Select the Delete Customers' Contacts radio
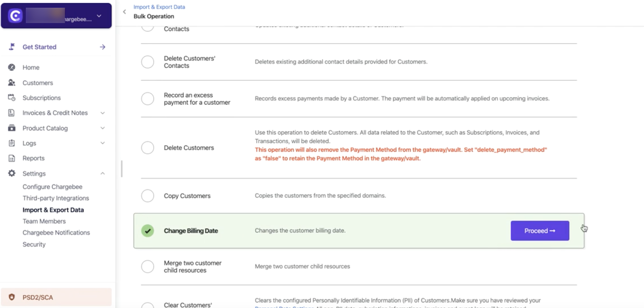 coord(148,62)
